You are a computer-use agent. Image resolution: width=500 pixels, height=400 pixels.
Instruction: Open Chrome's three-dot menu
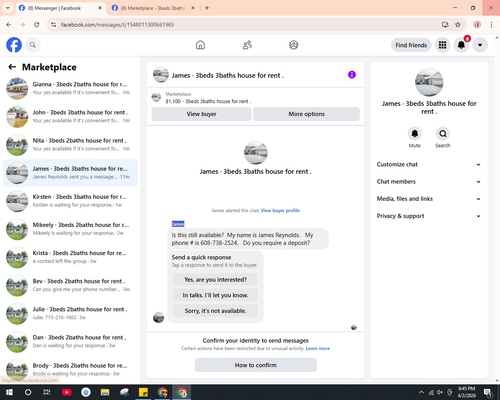pos(491,24)
